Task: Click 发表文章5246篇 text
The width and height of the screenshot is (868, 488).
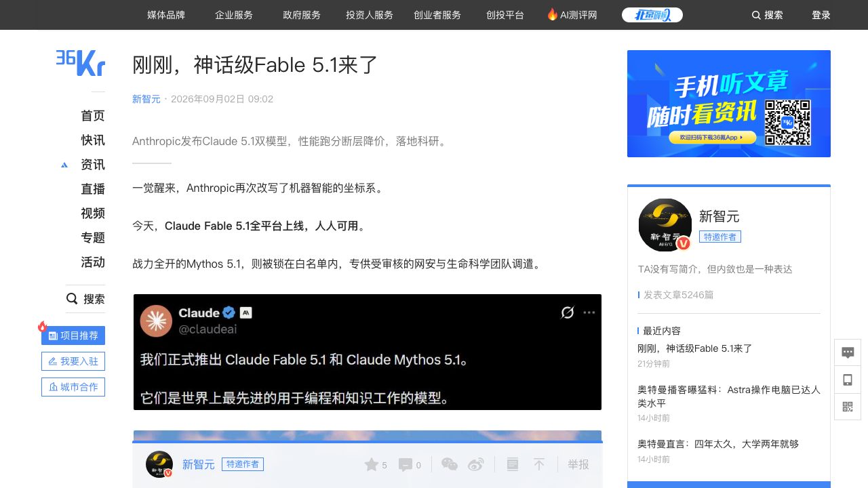Action: (x=678, y=295)
